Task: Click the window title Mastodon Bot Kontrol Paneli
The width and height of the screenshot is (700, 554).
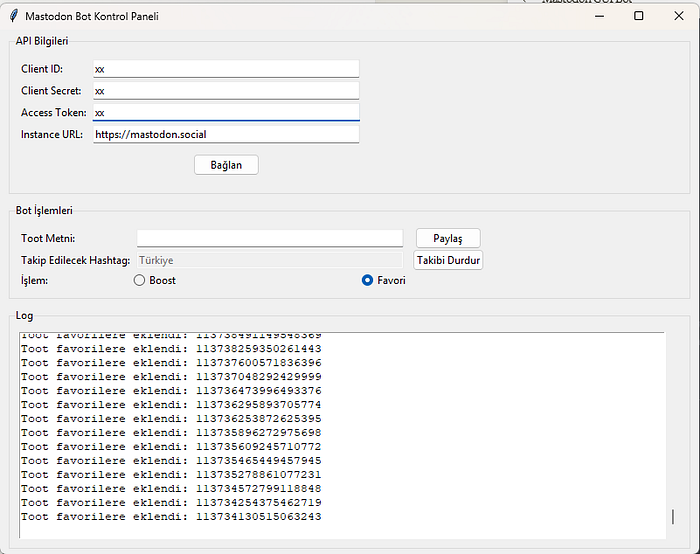Action: coord(92,17)
